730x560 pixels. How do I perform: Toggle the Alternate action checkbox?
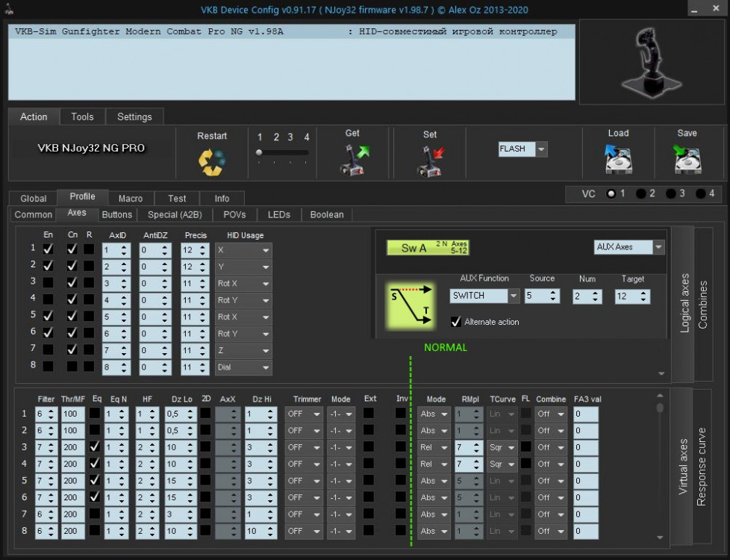click(x=456, y=322)
